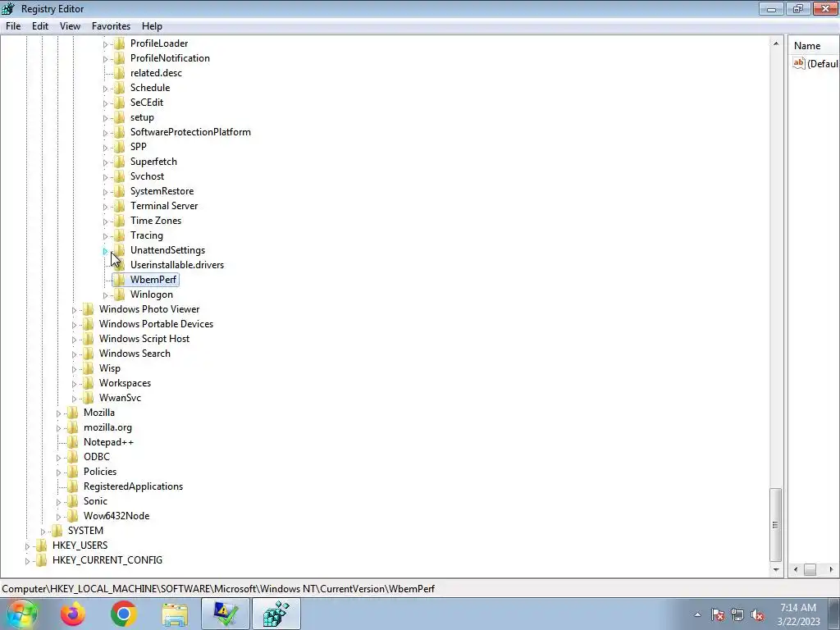Open the Help menu

(152, 25)
